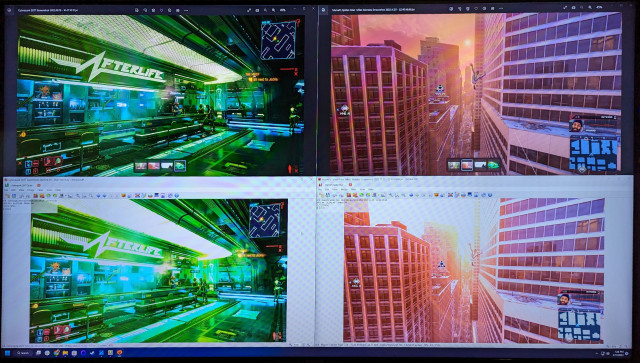Image resolution: width=640 pixels, height=363 pixels.
Task: Toggle fullscreen in the Spider-Man Photos window
Action: tap(565, 7)
